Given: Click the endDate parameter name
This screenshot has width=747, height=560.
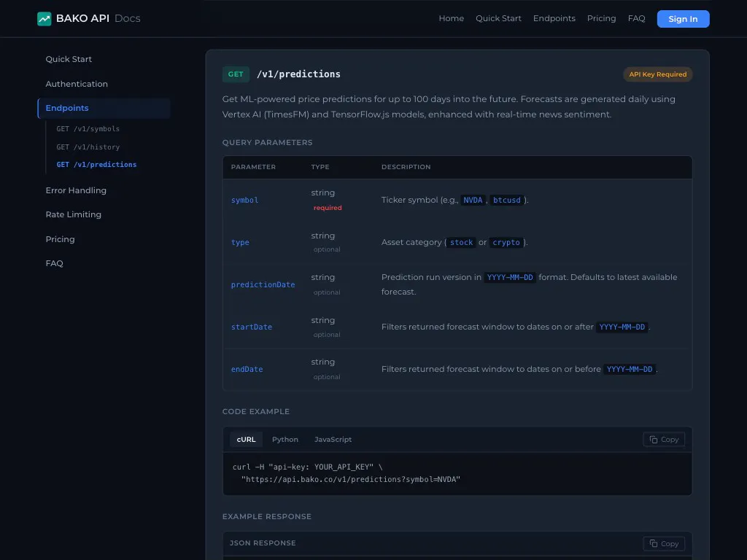Looking at the screenshot, I should [x=247, y=370].
